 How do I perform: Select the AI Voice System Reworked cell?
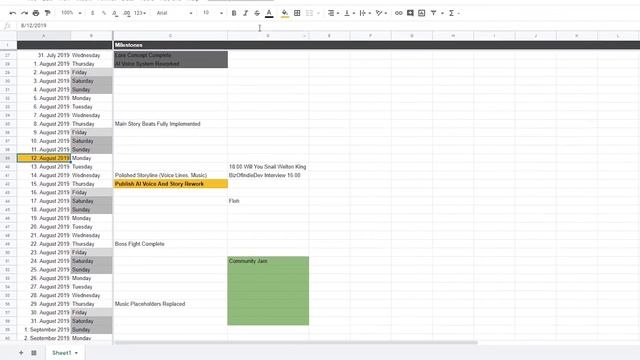pyautogui.click(x=170, y=64)
